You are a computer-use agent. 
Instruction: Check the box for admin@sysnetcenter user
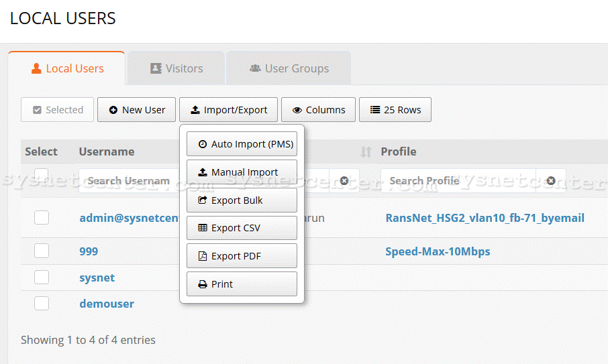pos(42,218)
